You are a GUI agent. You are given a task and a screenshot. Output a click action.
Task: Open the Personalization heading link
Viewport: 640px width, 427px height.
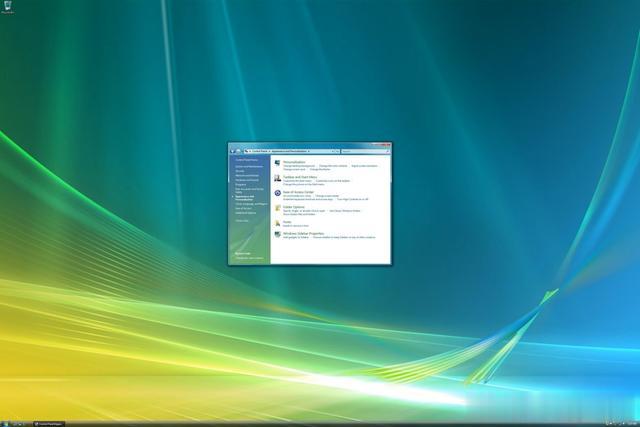(x=294, y=162)
